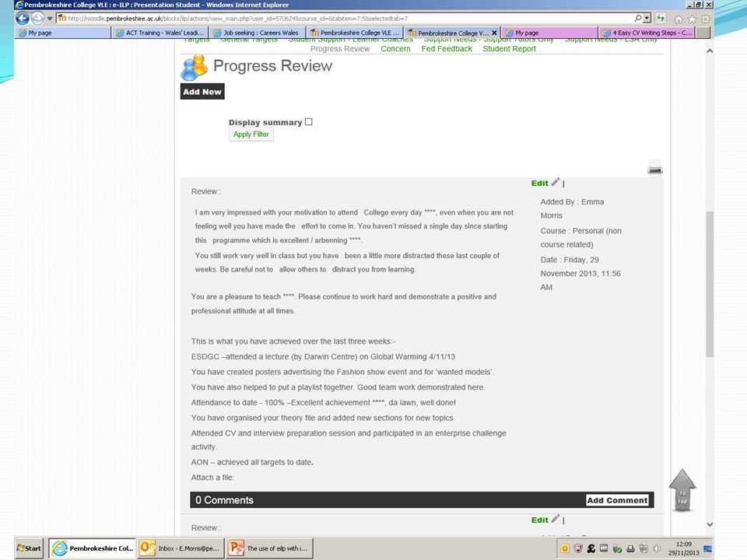Click the Internet Explorer logo in title bar
The width and height of the screenshot is (747, 560).
click(x=19, y=5)
